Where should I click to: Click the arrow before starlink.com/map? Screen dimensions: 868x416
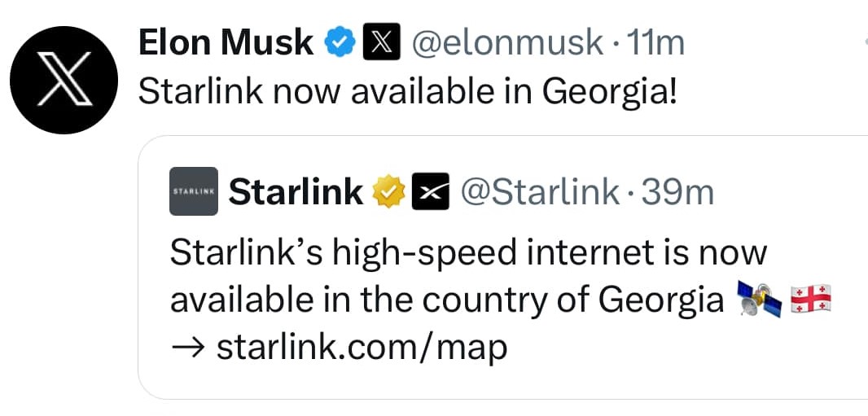pyautogui.click(x=186, y=348)
